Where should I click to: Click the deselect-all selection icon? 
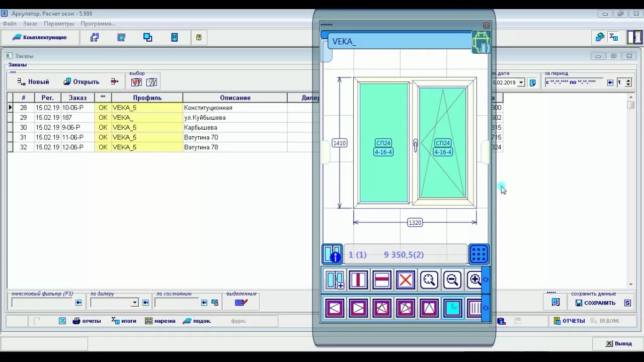pos(152,82)
